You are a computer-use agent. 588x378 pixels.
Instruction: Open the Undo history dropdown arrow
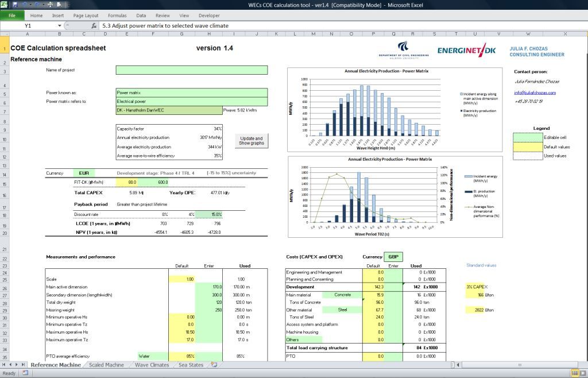pos(30,5)
